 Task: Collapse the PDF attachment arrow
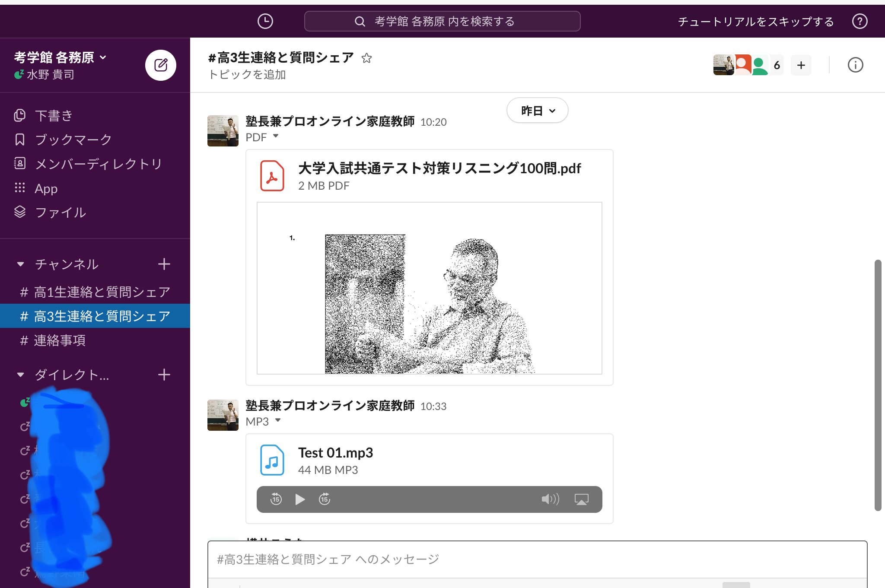tap(276, 136)
